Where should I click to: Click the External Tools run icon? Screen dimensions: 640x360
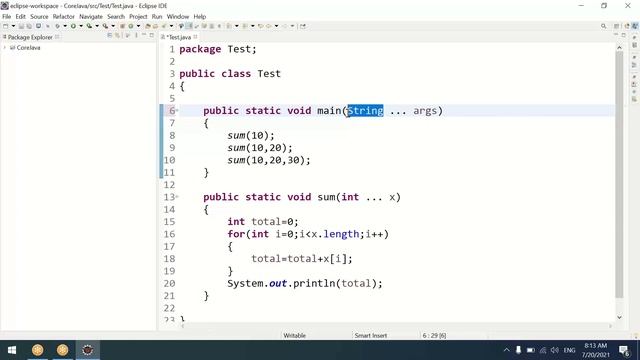(x=105, y=26)
